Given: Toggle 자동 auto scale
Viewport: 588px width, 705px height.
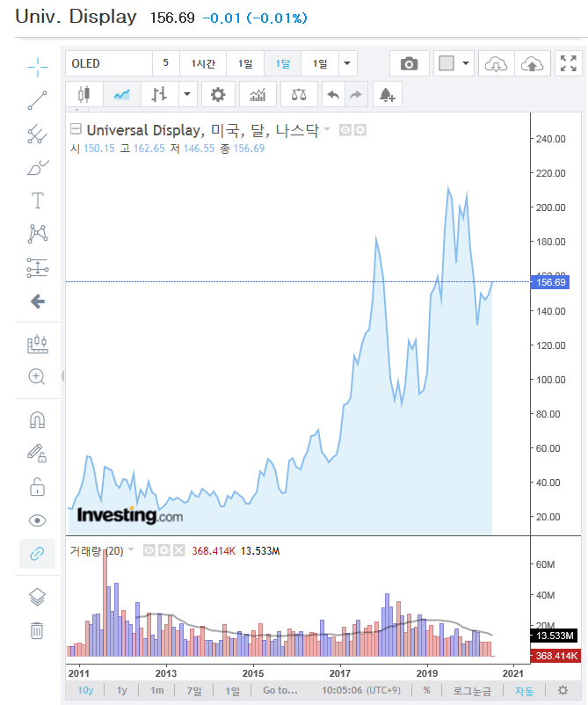Looking at the screenshot, I should click(x=524, y=691).
